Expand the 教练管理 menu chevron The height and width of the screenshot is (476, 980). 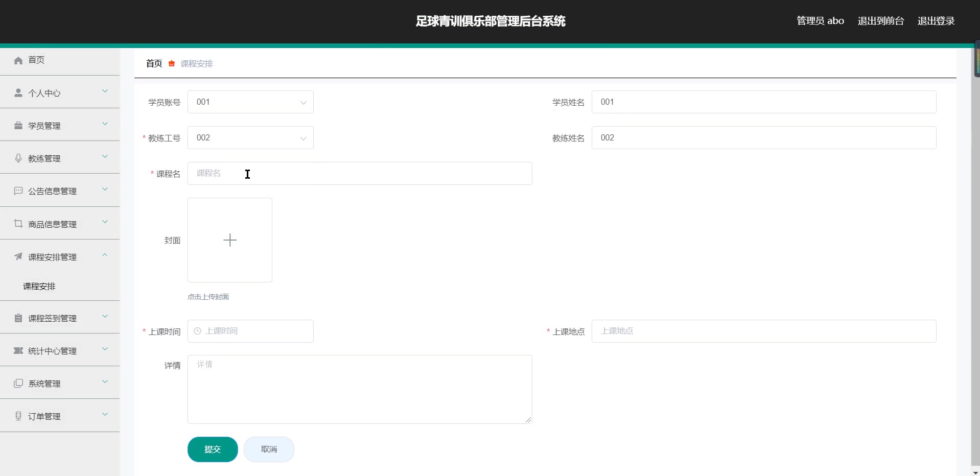(x=105, y=157)
